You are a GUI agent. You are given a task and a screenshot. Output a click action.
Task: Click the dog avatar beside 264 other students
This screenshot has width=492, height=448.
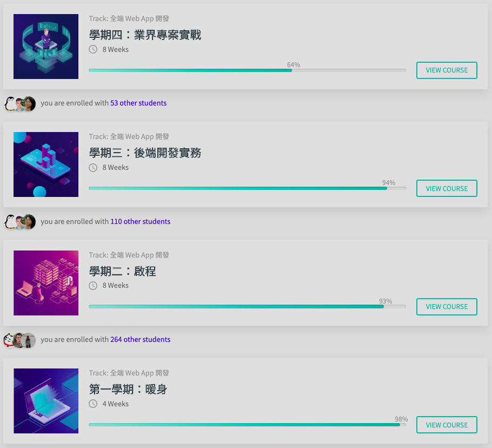[9, 340]
